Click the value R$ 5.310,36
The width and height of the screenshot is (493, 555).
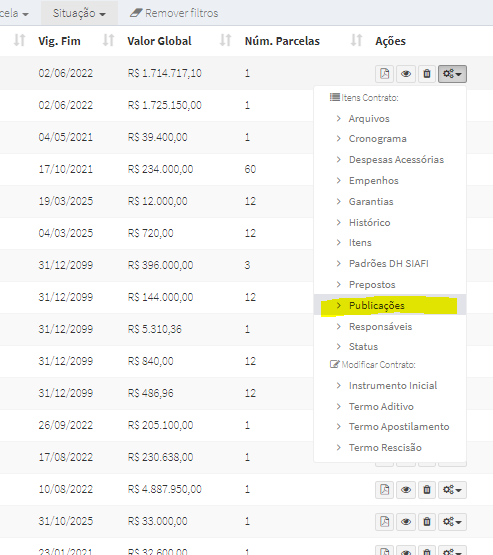pos(155,329)
